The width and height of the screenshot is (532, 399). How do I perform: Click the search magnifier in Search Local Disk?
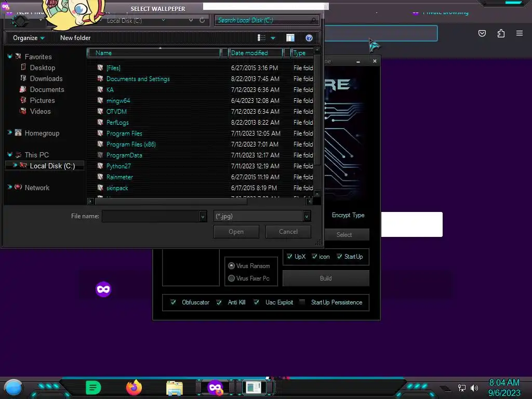coord(313,20)
